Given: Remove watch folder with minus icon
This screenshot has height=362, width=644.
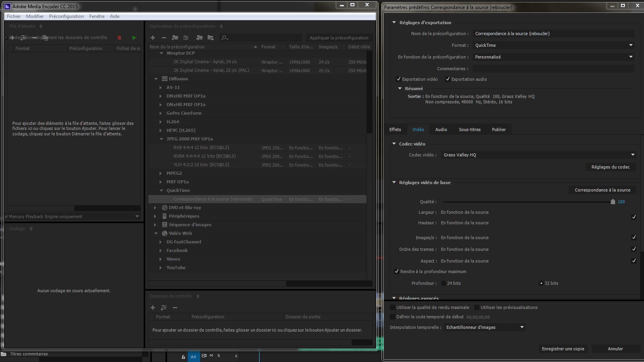Looking at the screenshot, I should pos(175,308).
